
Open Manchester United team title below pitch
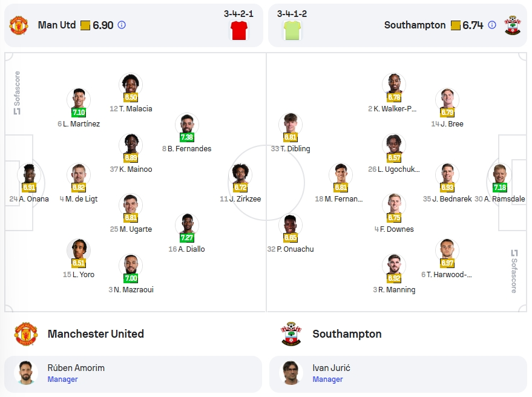(x=96, y=334)
